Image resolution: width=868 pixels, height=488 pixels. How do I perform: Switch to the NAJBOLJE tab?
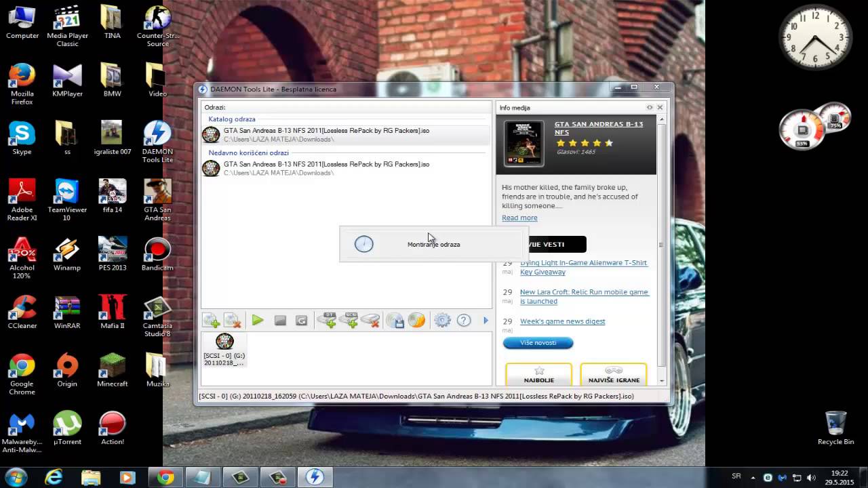click(x=539, y=375)
